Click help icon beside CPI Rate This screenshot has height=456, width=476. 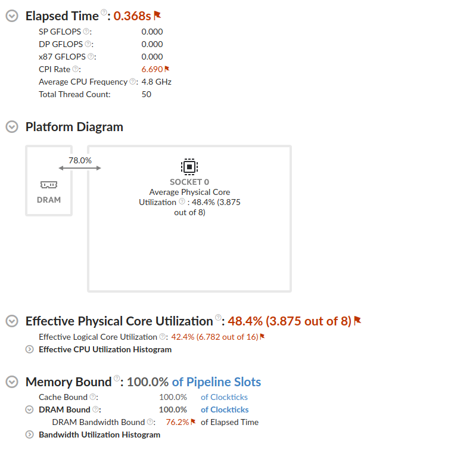click(76, 69)
